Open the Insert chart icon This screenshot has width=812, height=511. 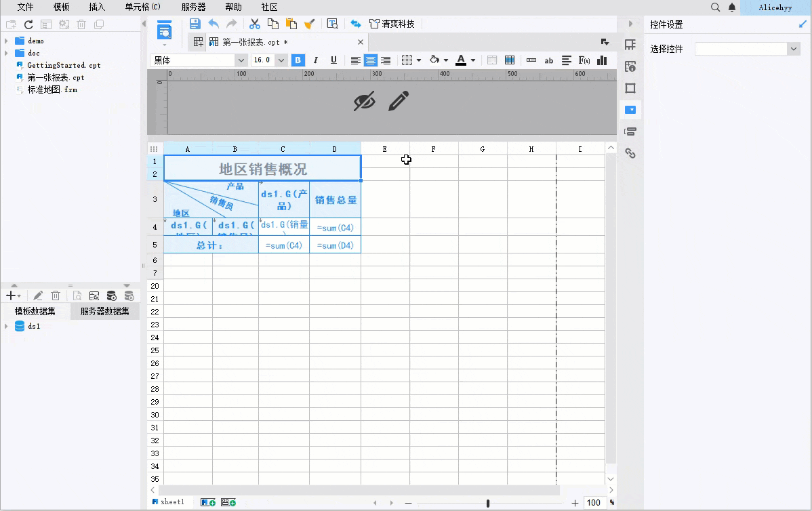[x=602, y=60]
